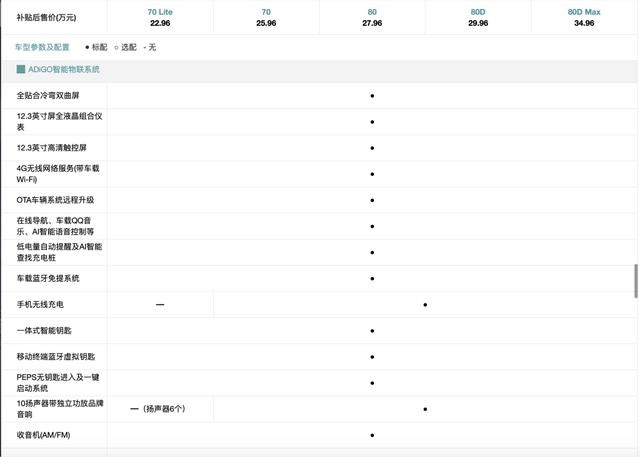The width and height of the screenshot is (640, 457).
Task: Select the 低电量自动提醒 row label
Action: [59, 252]
